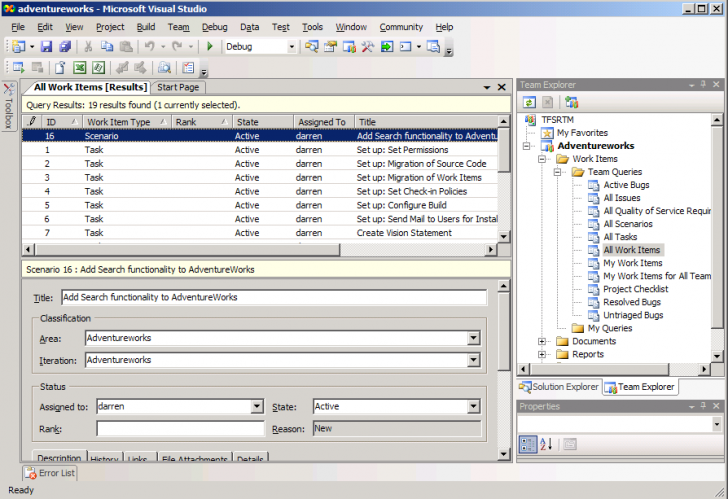Click the Alphabetical sort icon in Properties
The height and width of the screenshot is (499, 728).
click(546, 444)
